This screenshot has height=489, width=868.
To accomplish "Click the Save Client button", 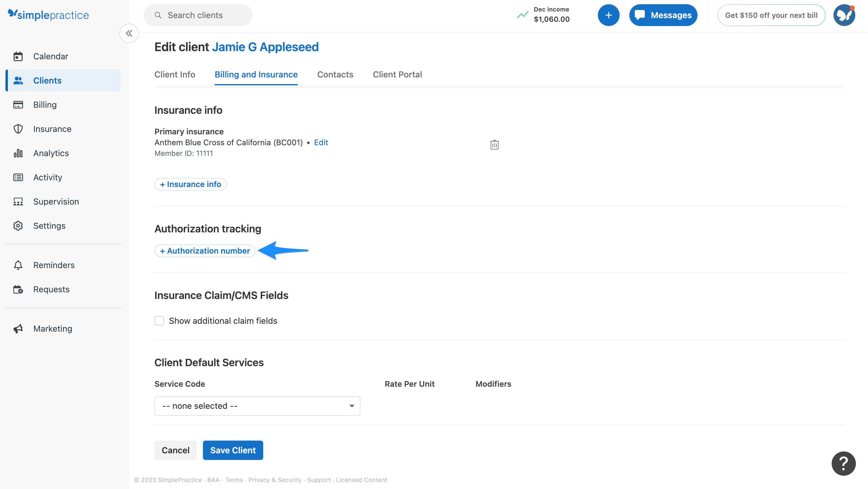I will coord(233,450).
